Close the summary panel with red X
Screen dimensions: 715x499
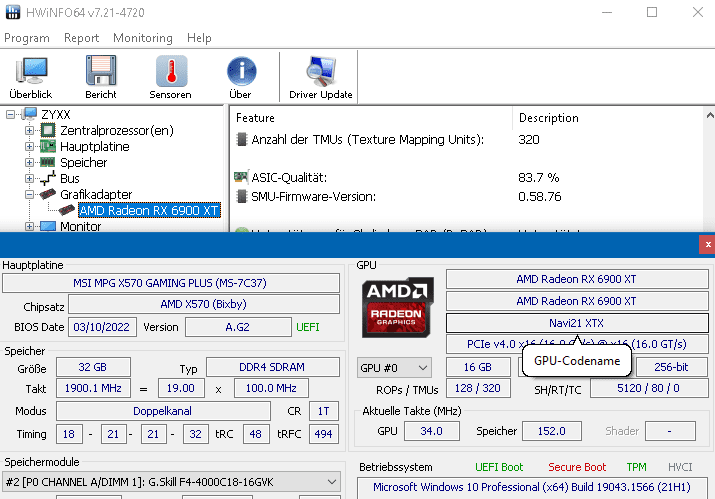click(x=708, y=244)
